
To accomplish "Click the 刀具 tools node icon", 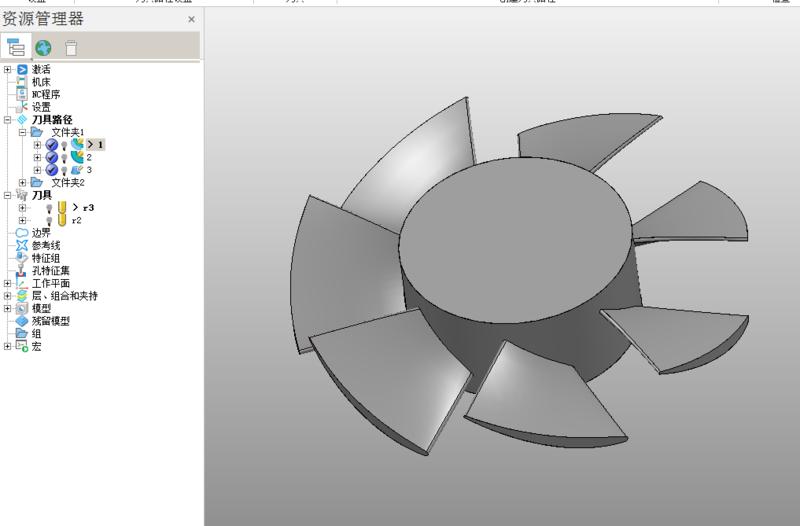I will (22, 195).
